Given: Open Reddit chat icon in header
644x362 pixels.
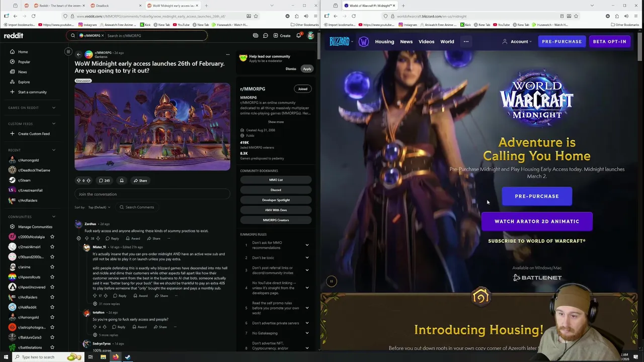Looking at the screenshot, I should (x=266, y=36).
